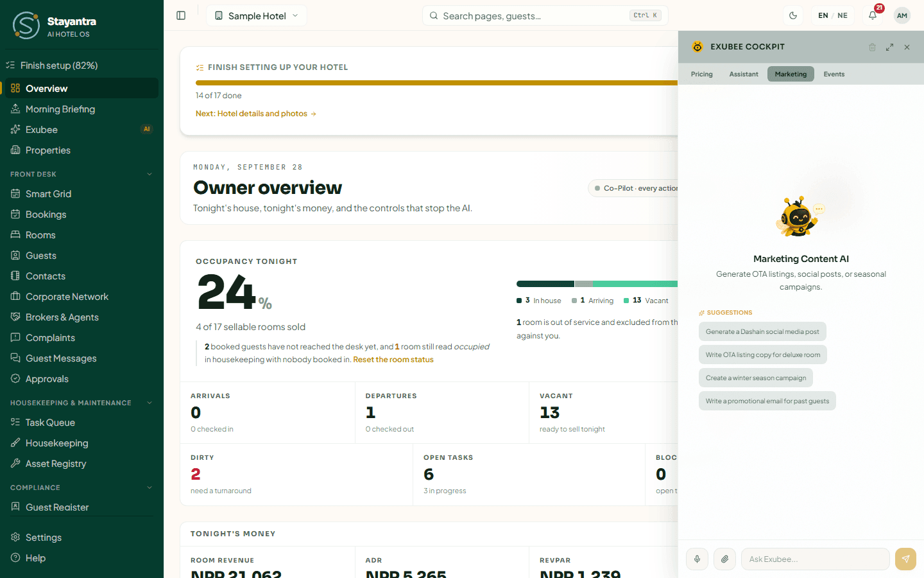
Task: Open the Overview page
Action: pos(81,89)
